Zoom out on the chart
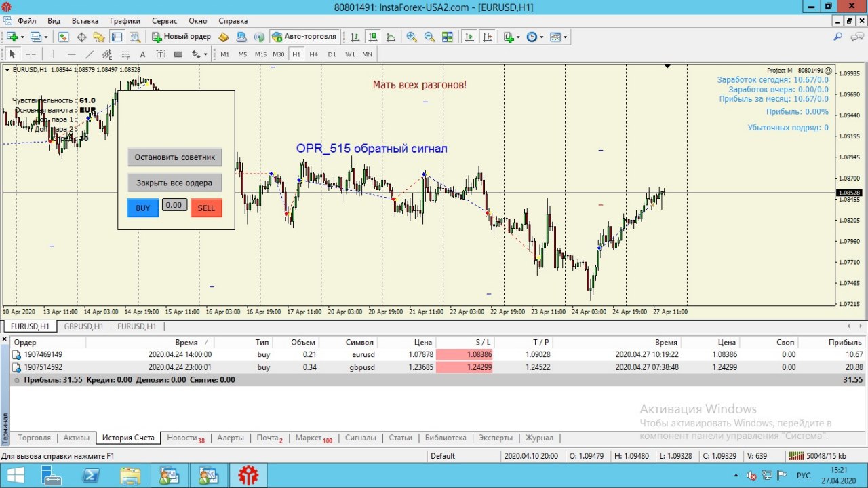Screen dimensions: 868x488 coord(429,37)
